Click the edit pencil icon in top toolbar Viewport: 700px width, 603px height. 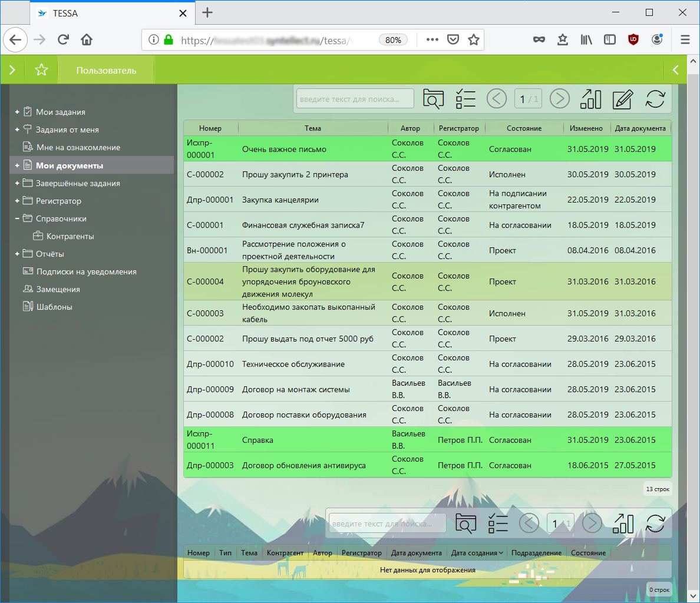click(622, 99)
